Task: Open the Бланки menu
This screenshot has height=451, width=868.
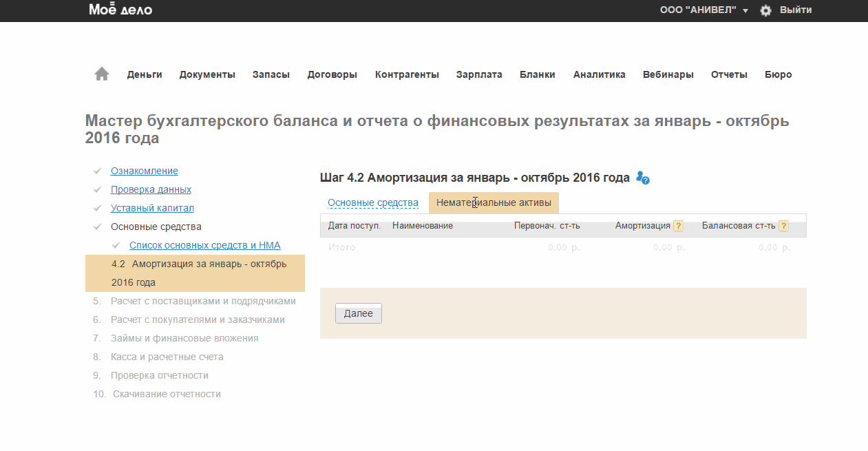Action: (538, 74)
